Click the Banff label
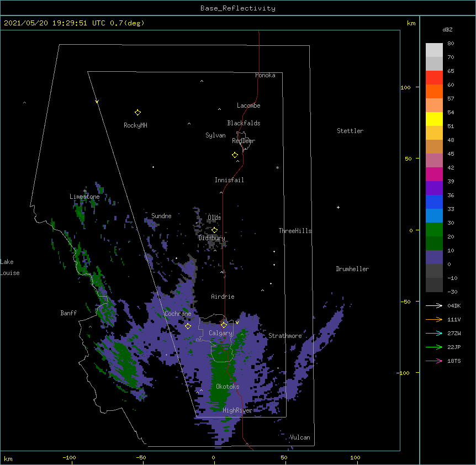This screenshot has width=476, height=465. [x=68, y=313]
